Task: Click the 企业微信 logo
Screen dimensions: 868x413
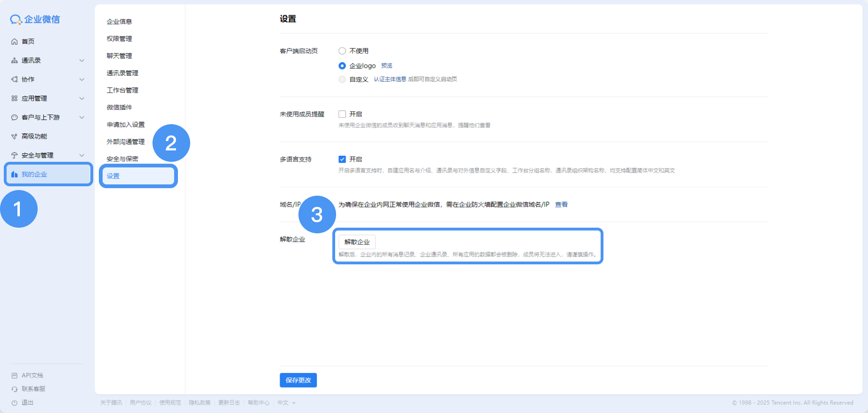Action: [35, 19]
